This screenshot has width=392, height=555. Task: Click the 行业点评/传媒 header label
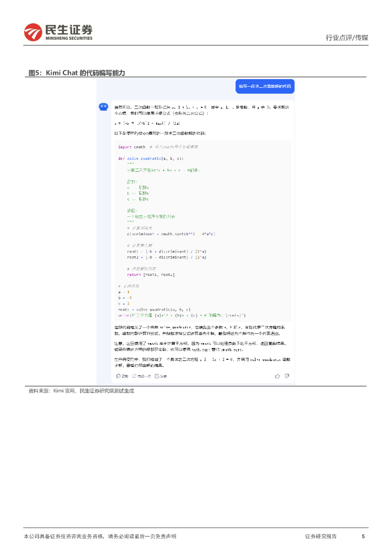347,37
